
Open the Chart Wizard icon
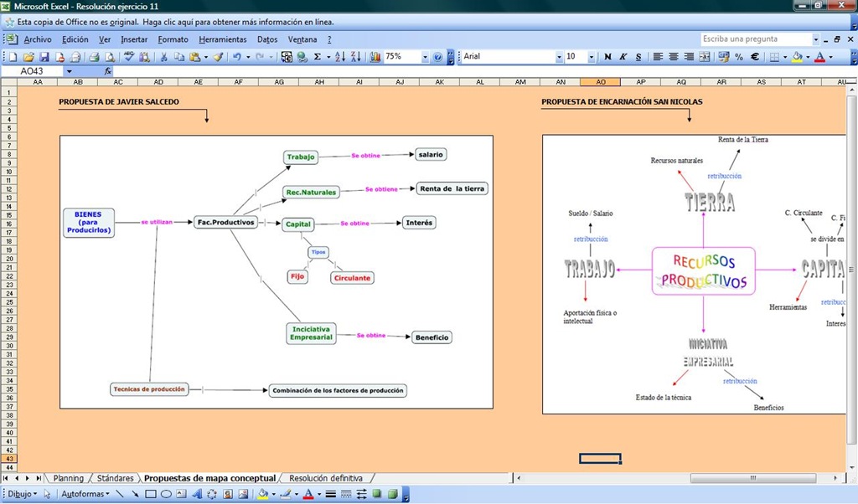point(375,57)
